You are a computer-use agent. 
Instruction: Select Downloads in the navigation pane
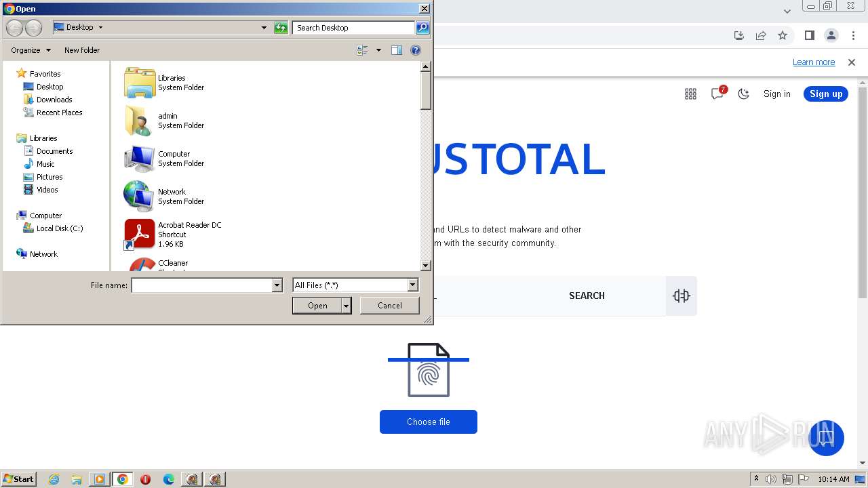[x=54, y=100]
